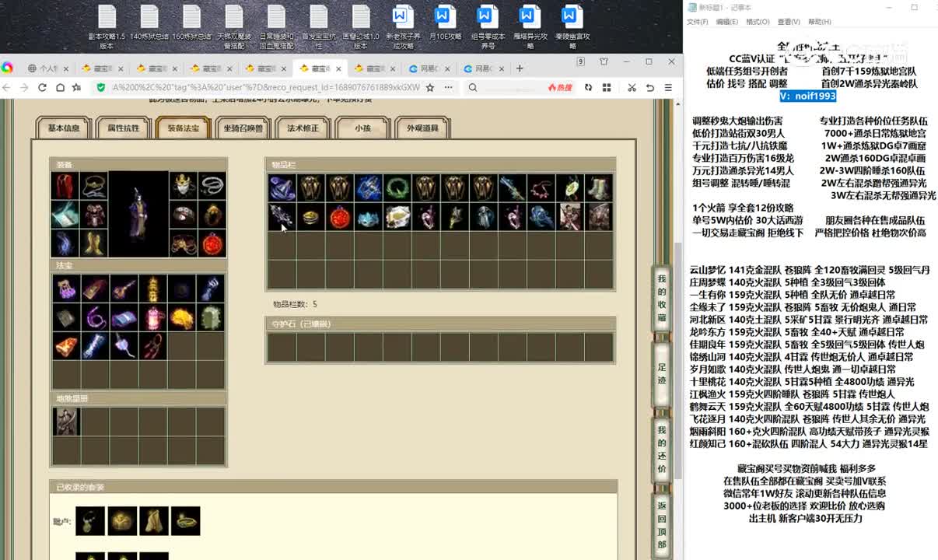Image resolution: width=938 pixels, height=560 pixels.
Task: Select the orange pouch treasure icon
Action: click(65, 346)
